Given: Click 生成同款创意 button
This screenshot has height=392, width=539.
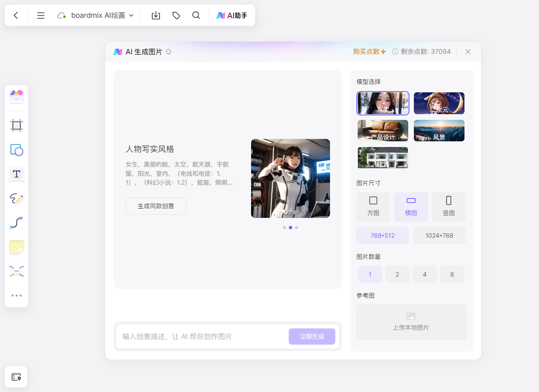Looking at the screenshot, I should point(156,206).
